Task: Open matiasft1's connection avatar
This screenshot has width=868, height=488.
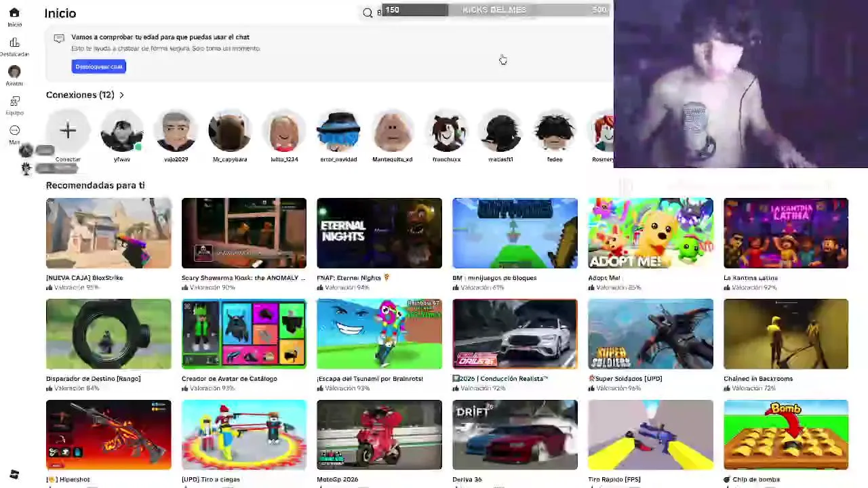Action: coord(501,130)
